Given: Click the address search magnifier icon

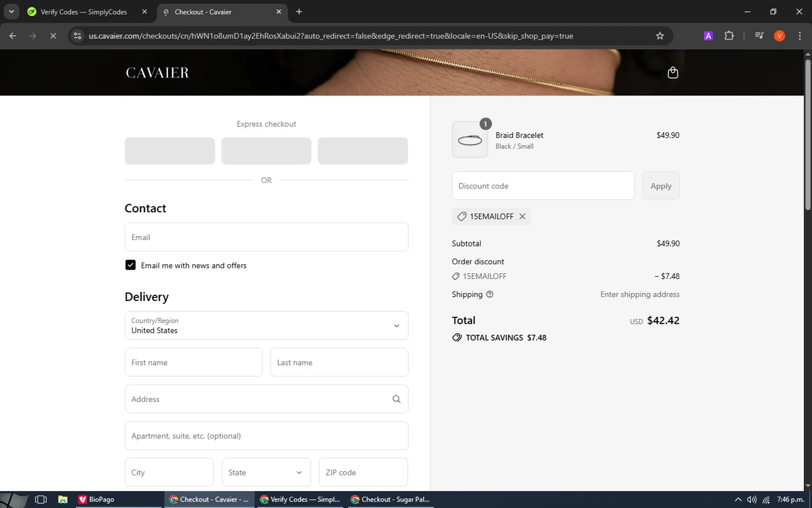Looking at the screenshot, I should click(396, 399).
